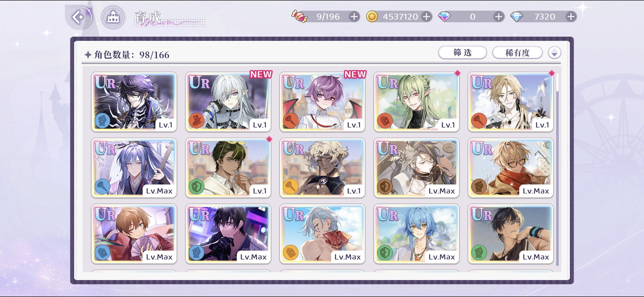Select blonde glasses red scarf UR card
This screenshot has height=297, width=644.
[510, 168]
